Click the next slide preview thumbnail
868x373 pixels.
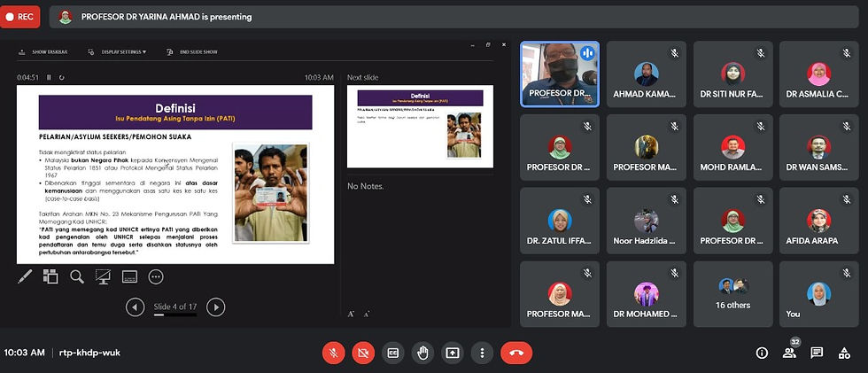click(x=420, y=127)
